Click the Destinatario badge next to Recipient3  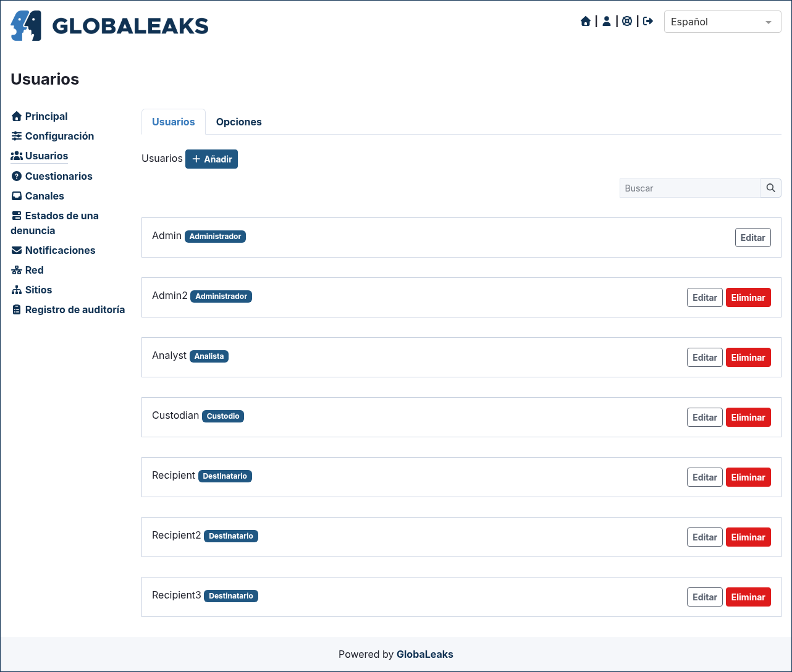click(231, 596)
